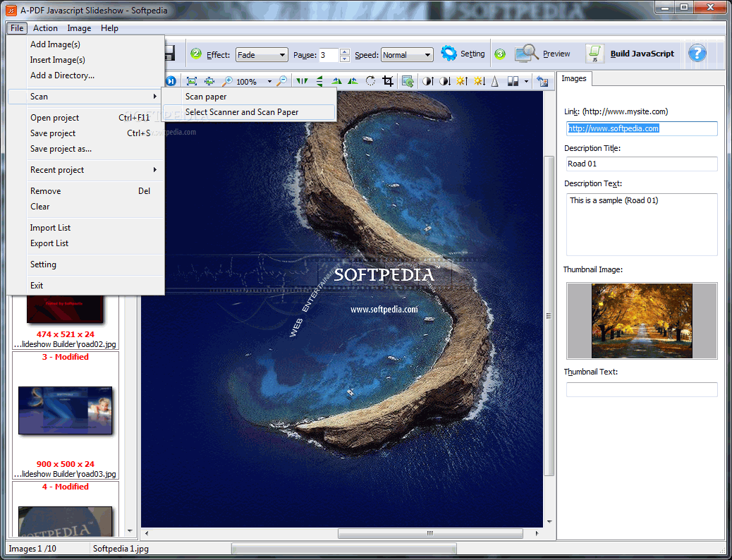Open the zoom percentage dropdown arrow
732x560 pixels.
[x=269, y=82]
